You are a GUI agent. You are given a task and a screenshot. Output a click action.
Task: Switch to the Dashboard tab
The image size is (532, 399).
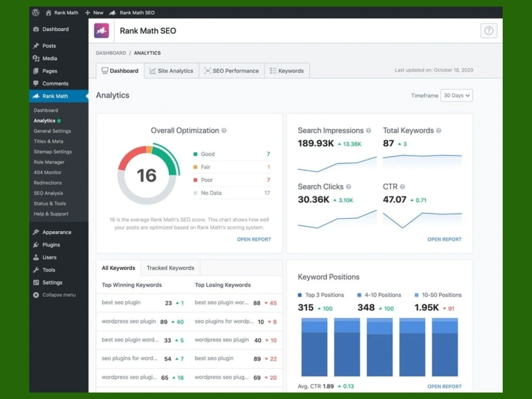click(x=120, y=71)
